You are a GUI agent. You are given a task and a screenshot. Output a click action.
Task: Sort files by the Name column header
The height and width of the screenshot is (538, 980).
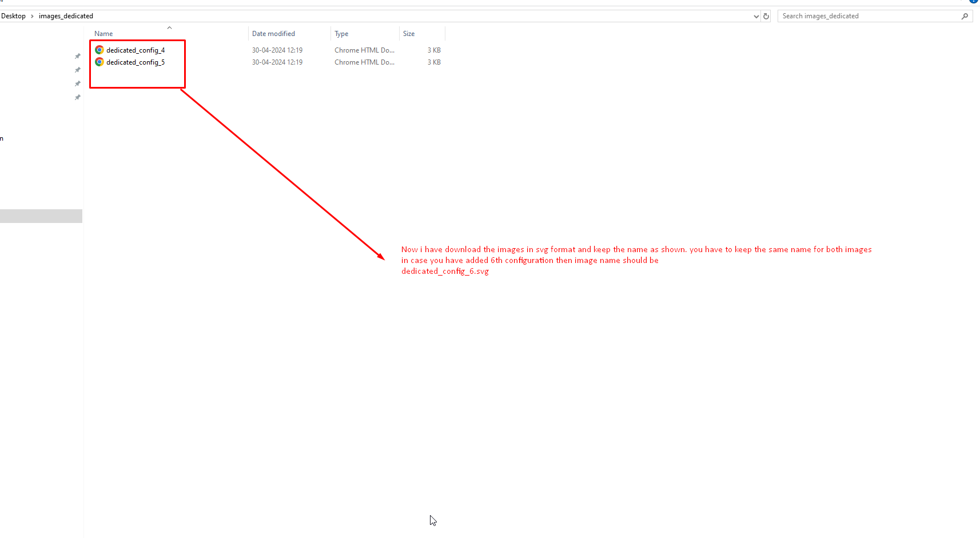coord(103,34)
